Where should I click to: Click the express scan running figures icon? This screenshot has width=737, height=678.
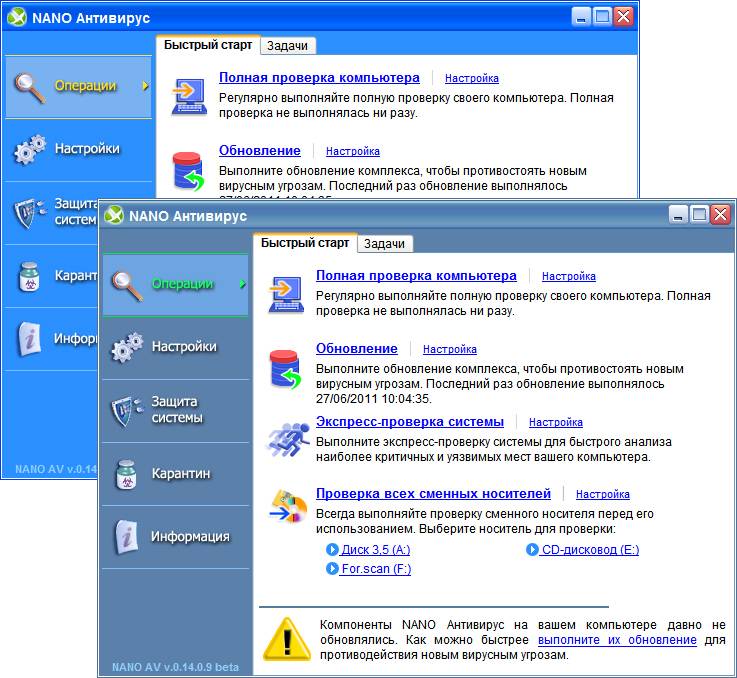(288, 439)
